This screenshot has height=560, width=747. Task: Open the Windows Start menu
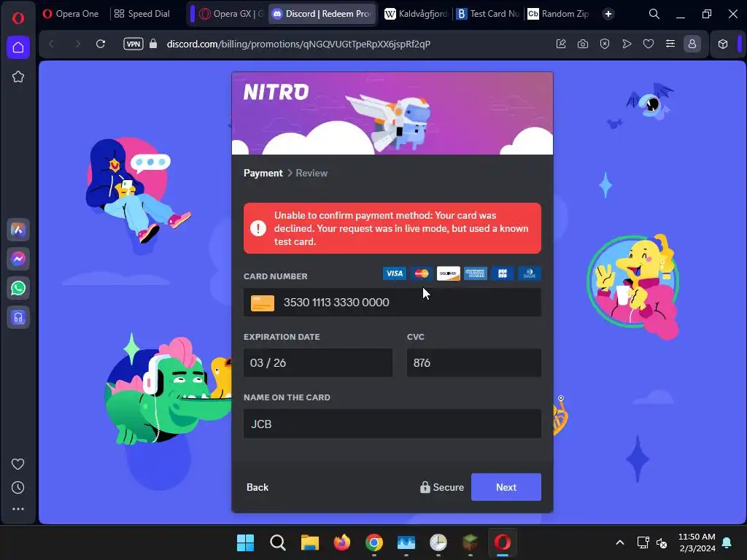tap(245, 542)
